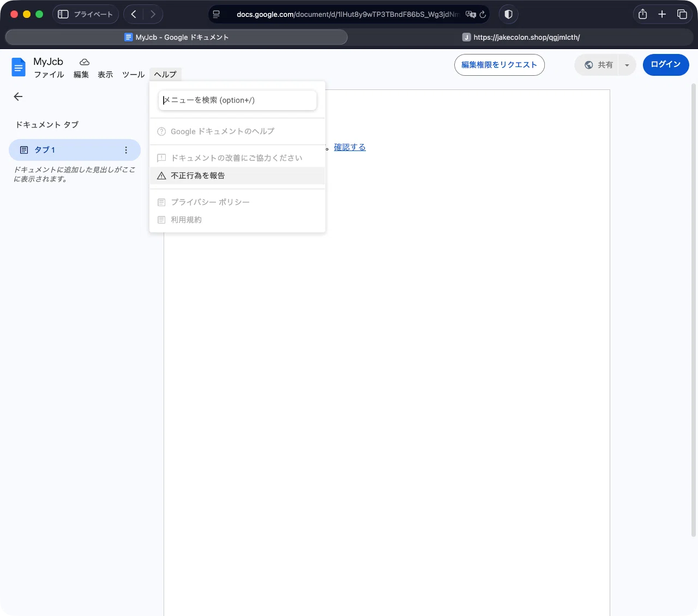The height and width of the screenshot is (616, 698).
Task: Open the 表示 menu
Action: 105,75
